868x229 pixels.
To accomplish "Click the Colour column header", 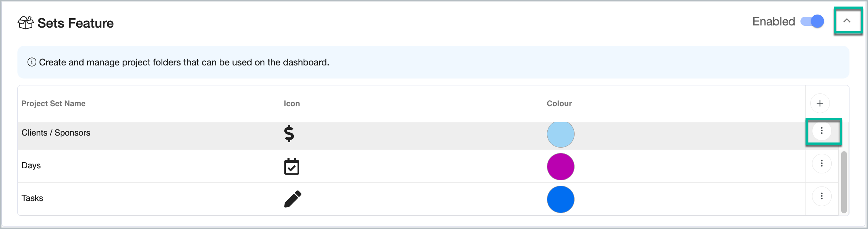I will click(x=559, y=104).
